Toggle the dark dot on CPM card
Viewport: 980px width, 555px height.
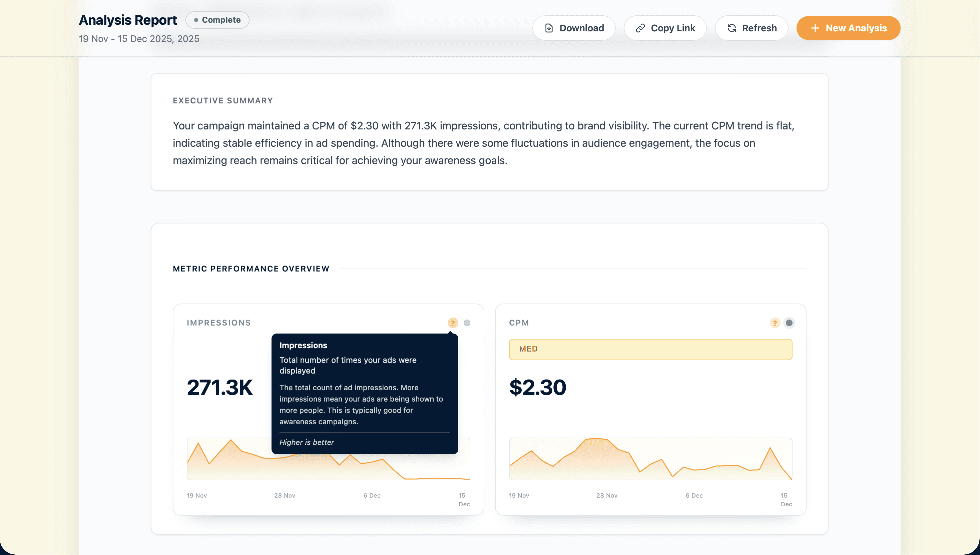click(789, 323)
